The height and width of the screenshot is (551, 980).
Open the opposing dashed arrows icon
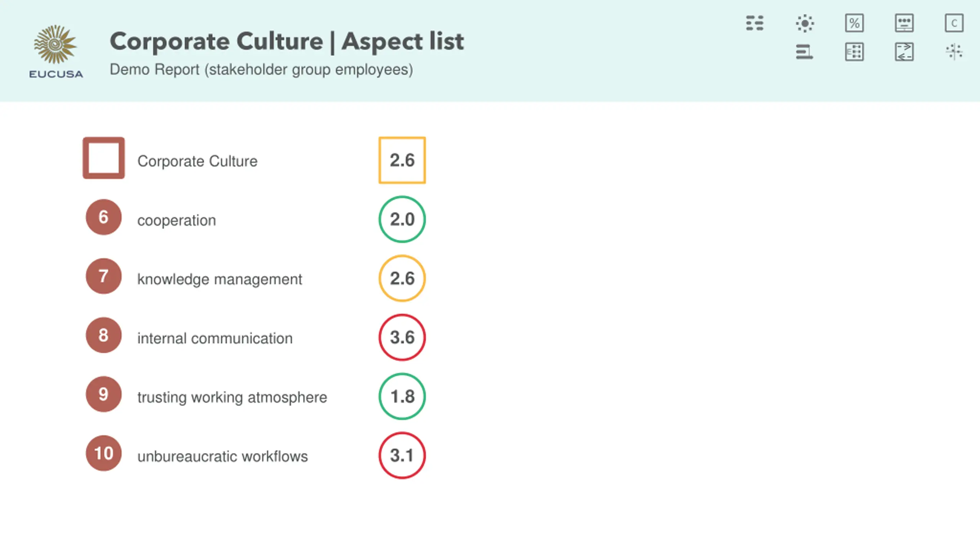point(904,52)
